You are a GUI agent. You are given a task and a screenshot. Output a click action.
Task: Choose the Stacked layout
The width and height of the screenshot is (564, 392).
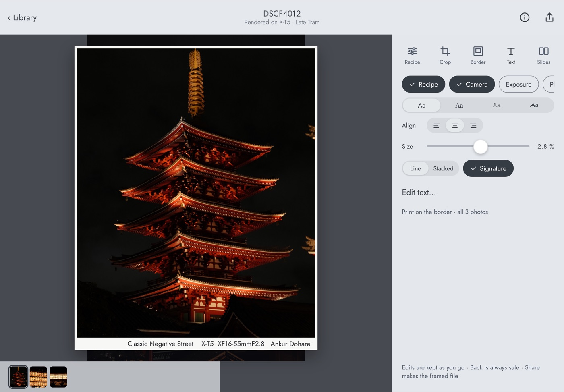[x=443, y=168]
